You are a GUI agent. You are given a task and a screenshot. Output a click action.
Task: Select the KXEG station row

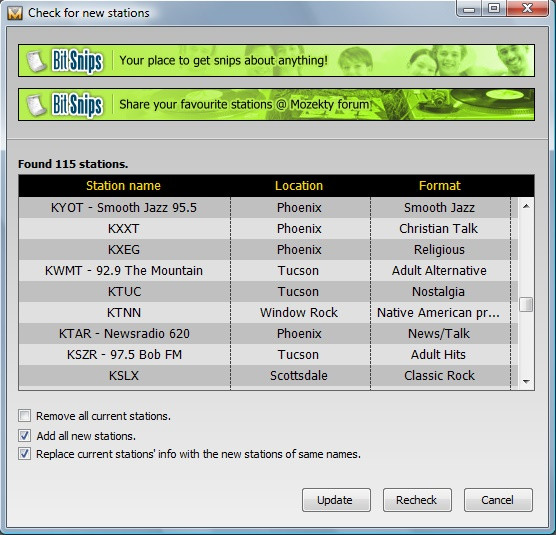(268, 249)
